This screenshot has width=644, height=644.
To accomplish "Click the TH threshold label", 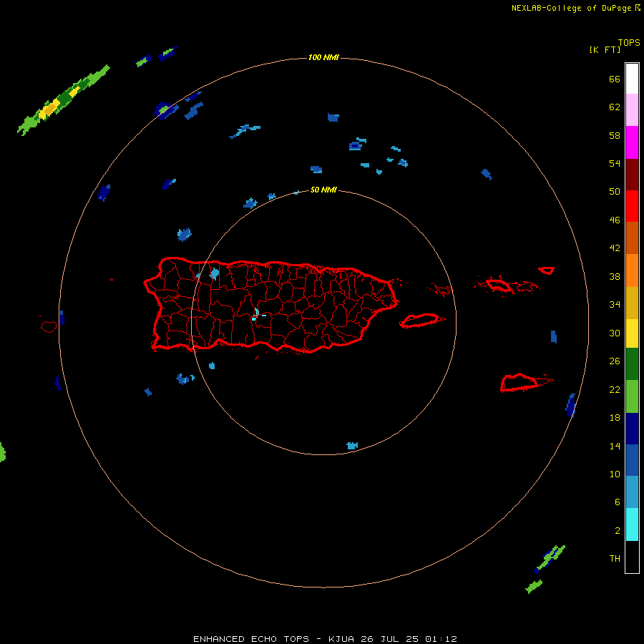I will coord(615,559).
